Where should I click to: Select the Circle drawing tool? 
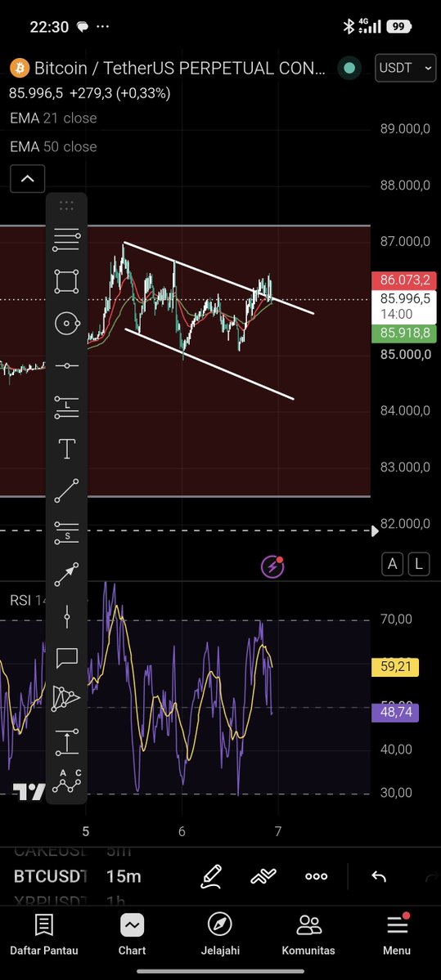click(67, 323)
